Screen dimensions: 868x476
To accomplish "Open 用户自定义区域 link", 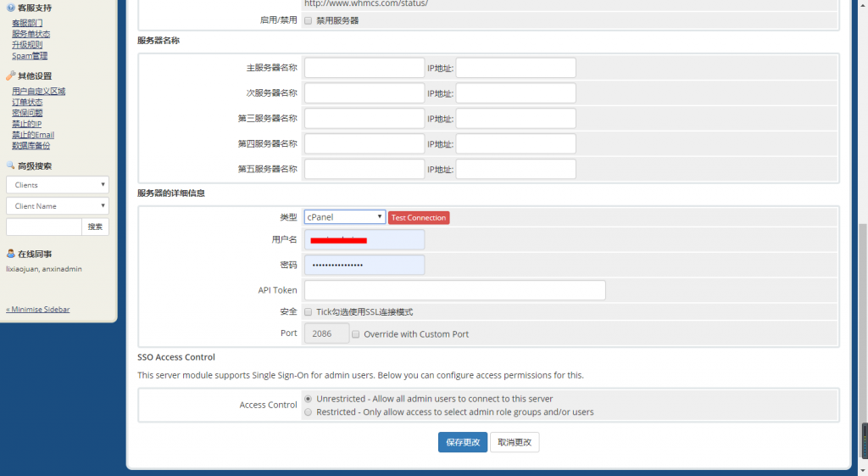I will (x=39, y=91).
